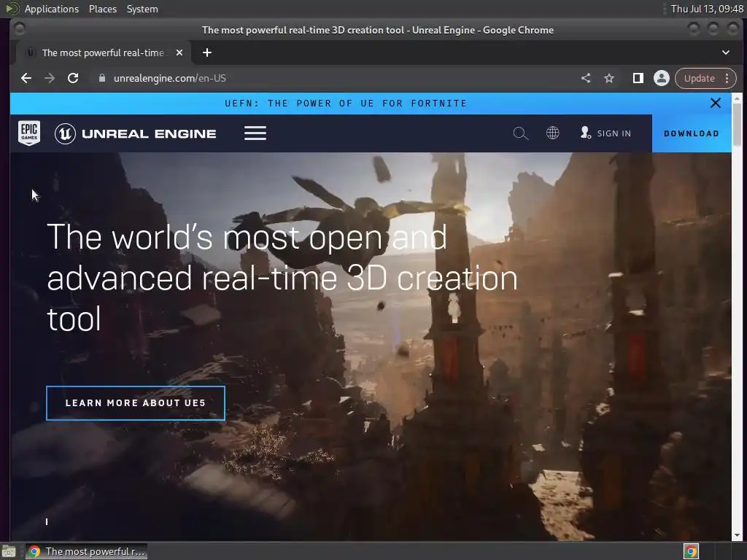Close the Unreal Engine tab

179,52
